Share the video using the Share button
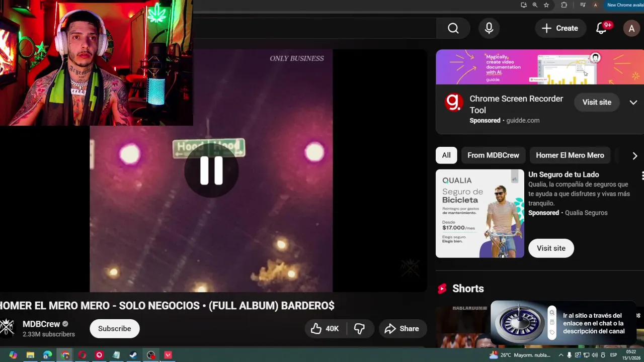Image resolution: width=644 pixels, height=362 pixels. pos(401,328)
